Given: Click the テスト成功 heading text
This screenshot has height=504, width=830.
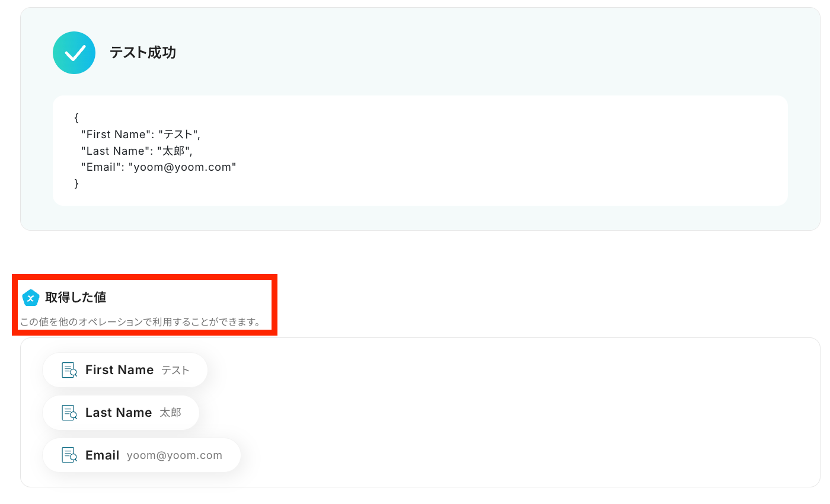Looking at the screenshot, I should click(143, 53).
